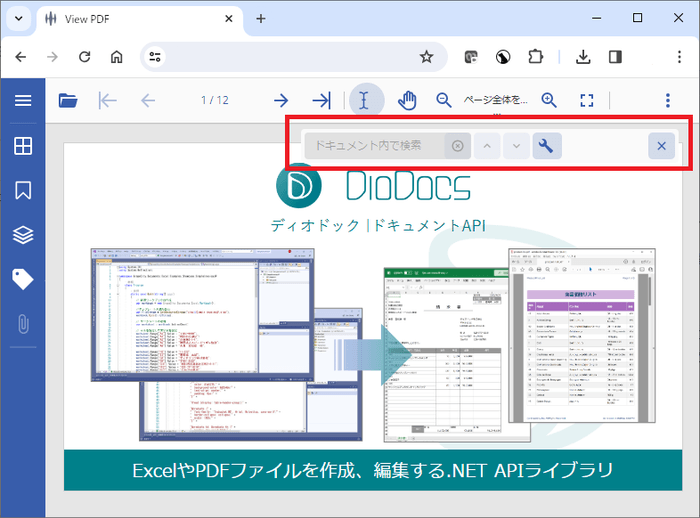Viewport: 700px width, 518px height.
Task: Go to the next page arrow
Action: click(x=281, y=100)
